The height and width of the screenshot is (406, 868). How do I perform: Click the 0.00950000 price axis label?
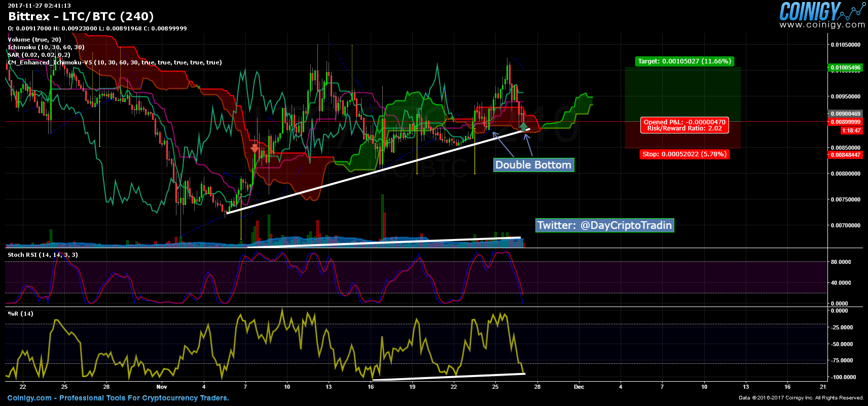point(846,96)
